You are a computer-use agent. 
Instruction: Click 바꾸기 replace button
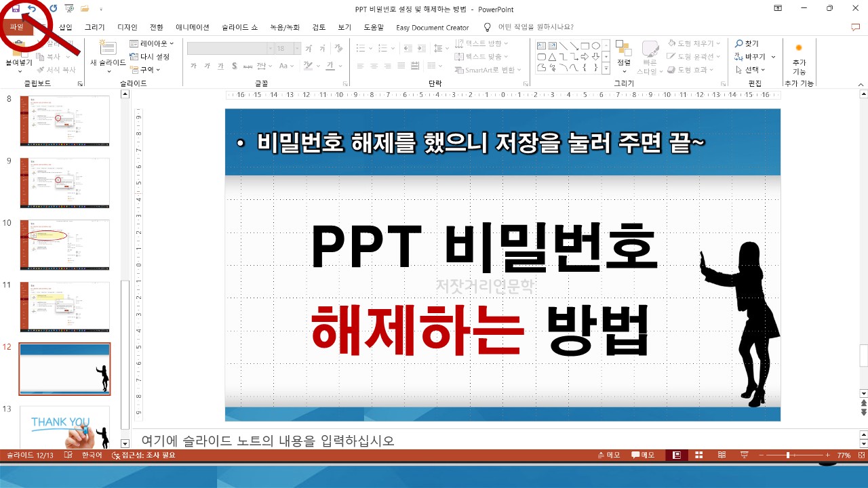[754, 56]
